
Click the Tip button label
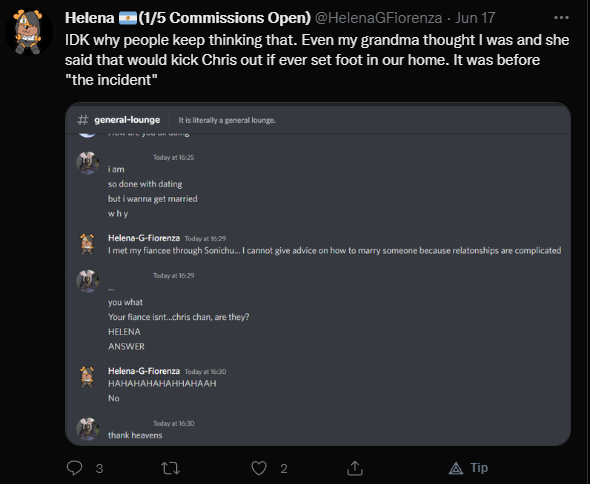[479, 468]
